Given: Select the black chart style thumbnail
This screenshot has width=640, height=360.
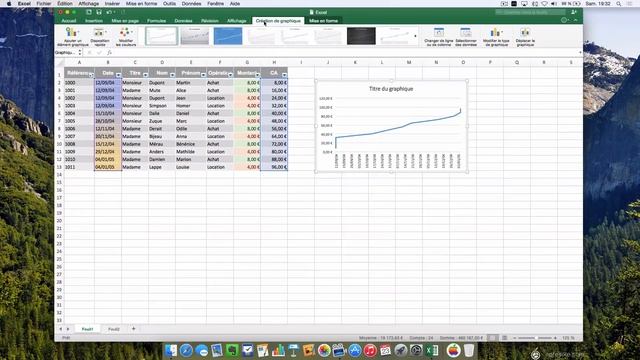Looking at the screenshot, I should 361,36.
